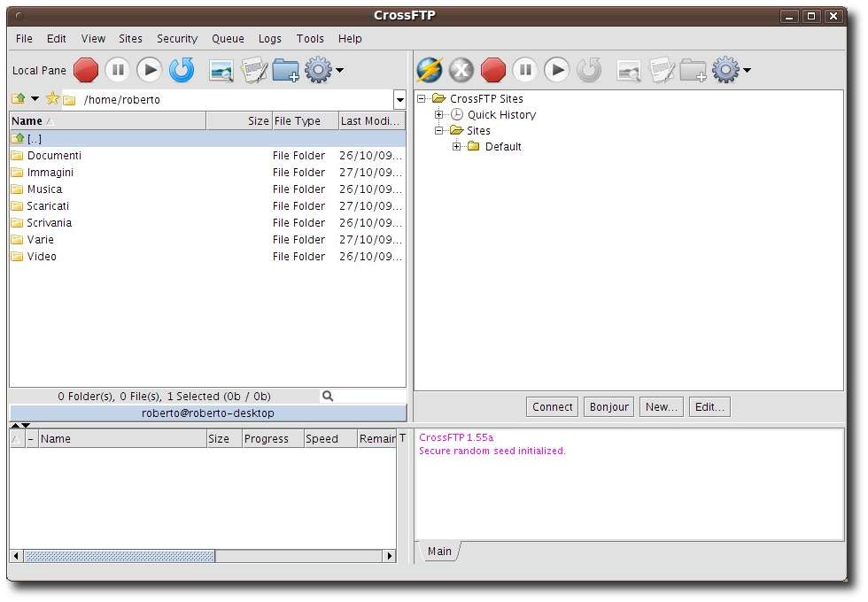The height and width of the screenshot is (602, 868).
Task: Open the Tools menu
Action: (x=310, y=39)
